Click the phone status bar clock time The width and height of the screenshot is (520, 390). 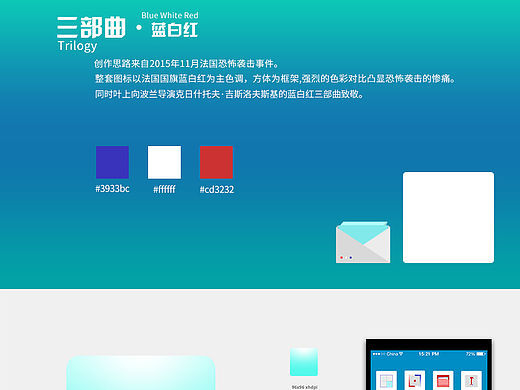point(429,354)
